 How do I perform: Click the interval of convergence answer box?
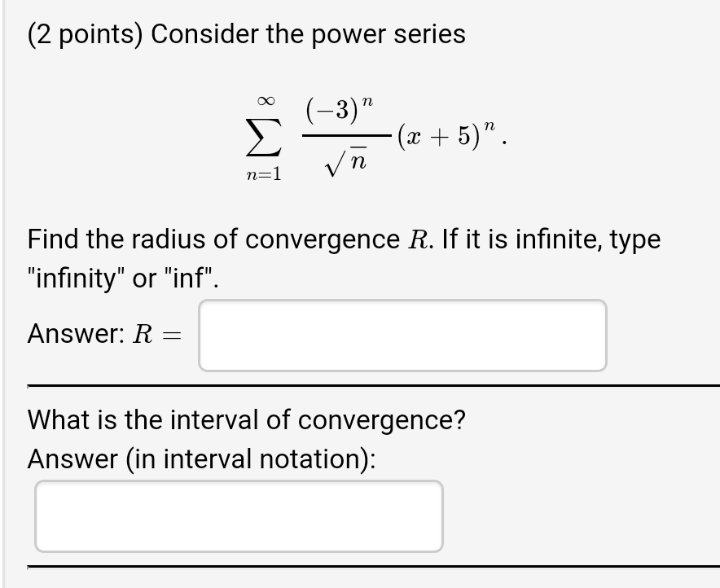tap(239, 516)
